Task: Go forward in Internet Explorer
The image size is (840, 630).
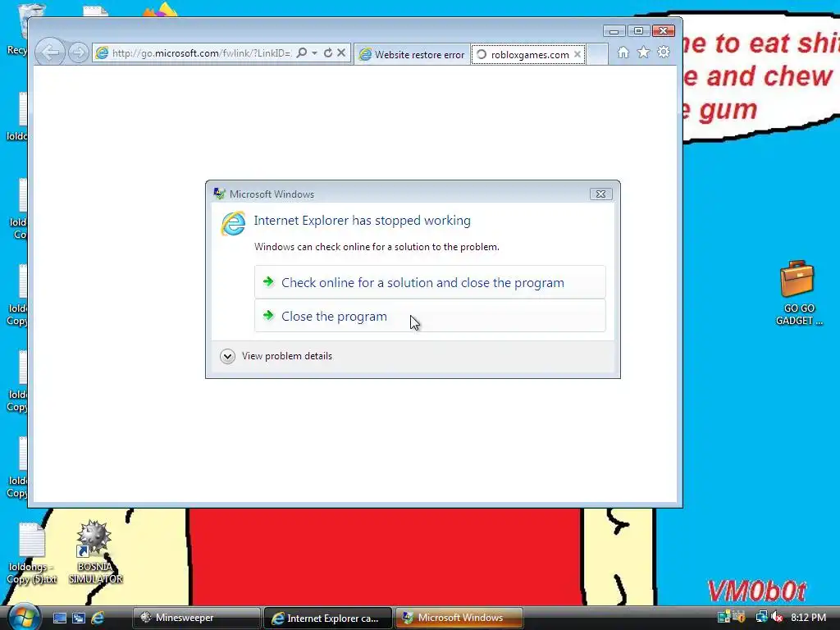Action: pos(78,52)
